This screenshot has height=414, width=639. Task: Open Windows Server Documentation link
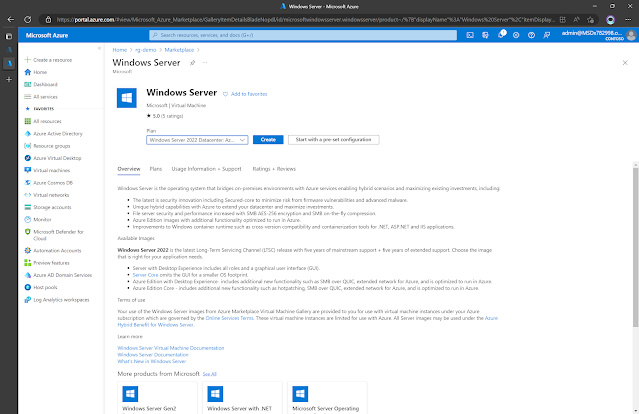pos(153,355)
